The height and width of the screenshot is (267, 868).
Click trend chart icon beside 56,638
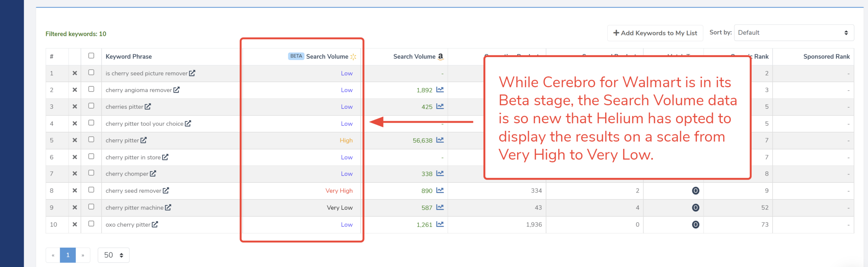(x=440, y=140)
